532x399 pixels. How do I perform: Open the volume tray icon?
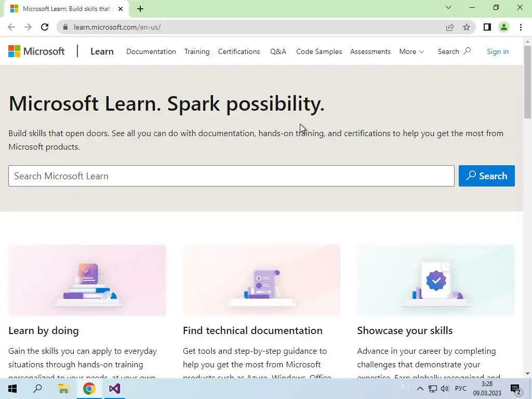pyautogui.click(x=445, y=389)
